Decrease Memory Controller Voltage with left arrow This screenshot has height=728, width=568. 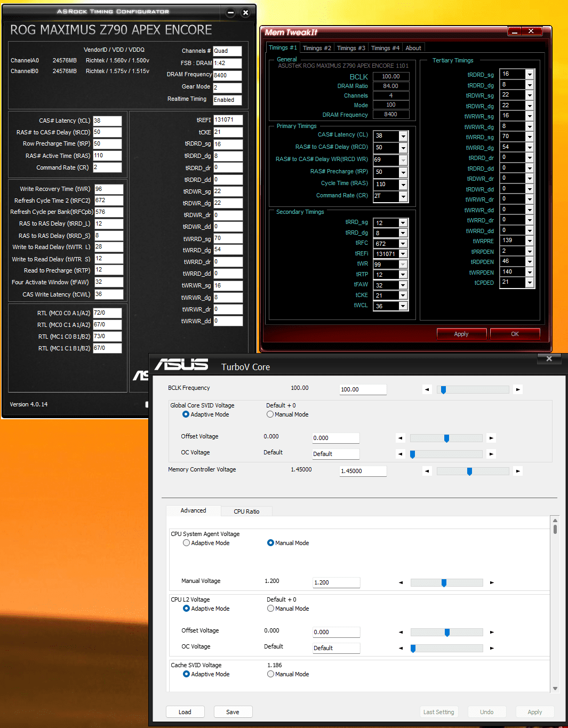pyautogui.click(x=427, y=471)
